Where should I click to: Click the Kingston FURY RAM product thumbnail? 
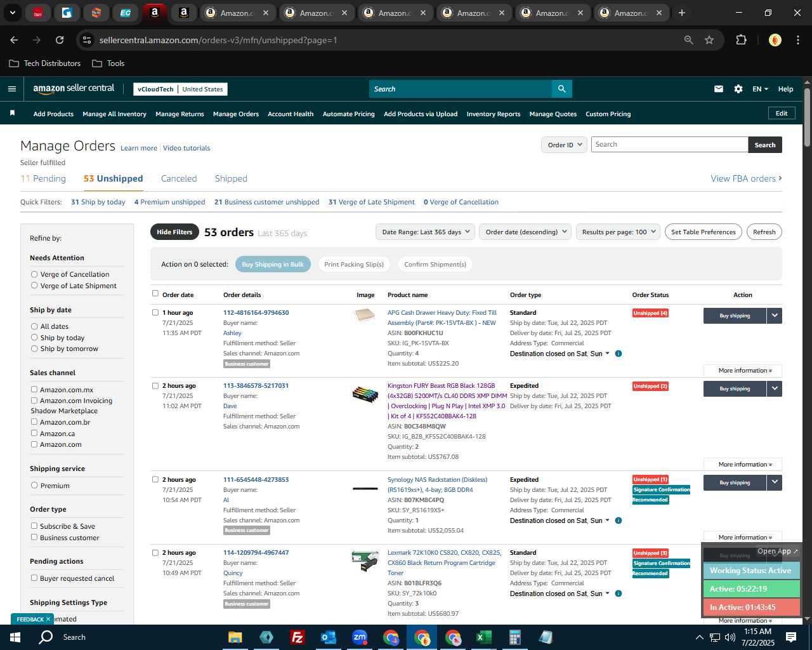[365, 395]
